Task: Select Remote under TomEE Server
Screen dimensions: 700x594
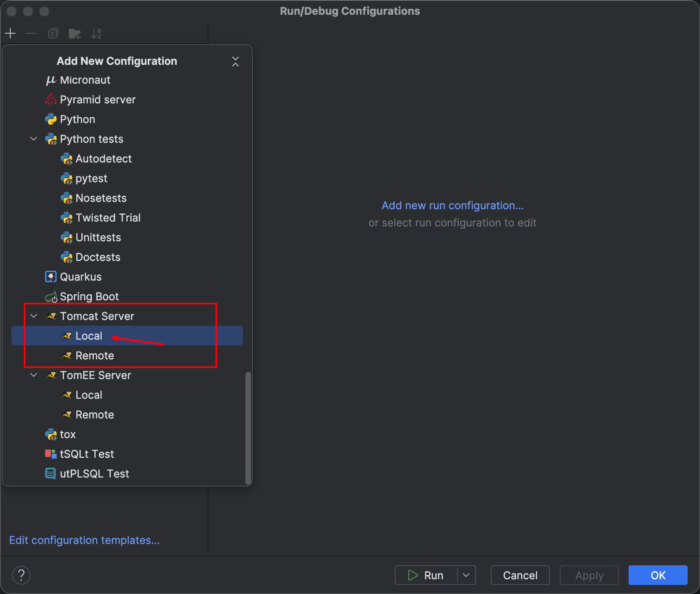Action: click(127, 415)
